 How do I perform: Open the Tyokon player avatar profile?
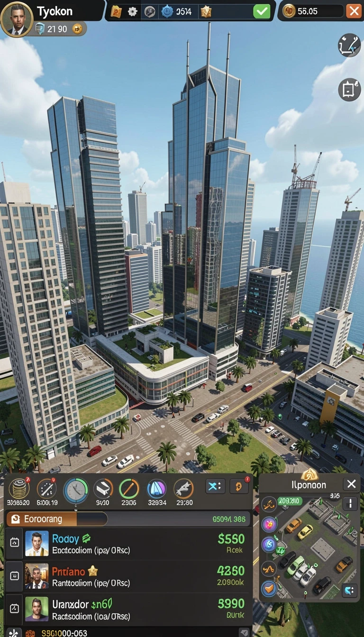(x=17, y=18)
